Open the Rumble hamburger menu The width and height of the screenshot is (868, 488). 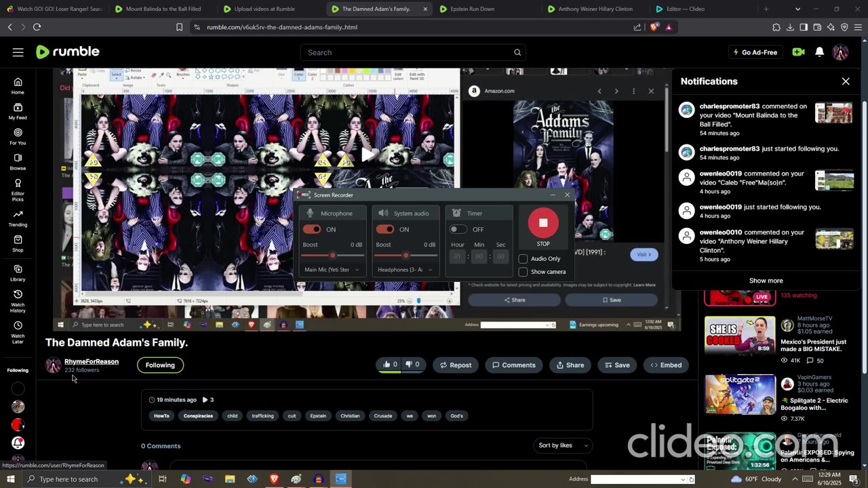18,52
